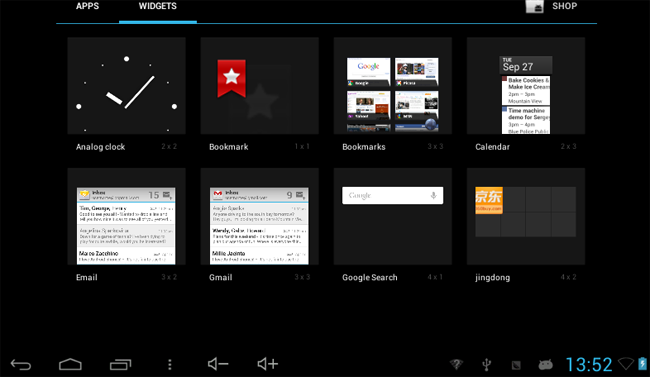
Task: Click the Gmail label text
Action: tap(221, 277)
